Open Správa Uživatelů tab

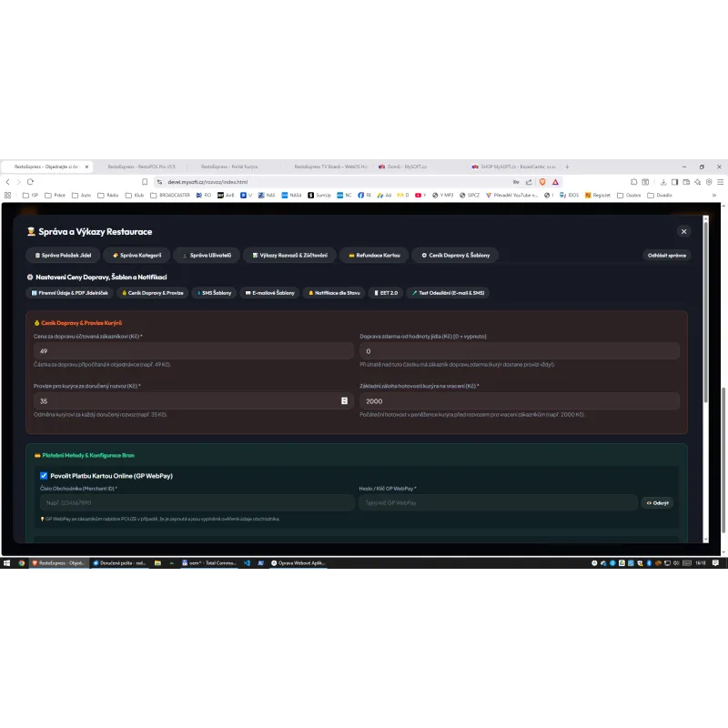207,255
